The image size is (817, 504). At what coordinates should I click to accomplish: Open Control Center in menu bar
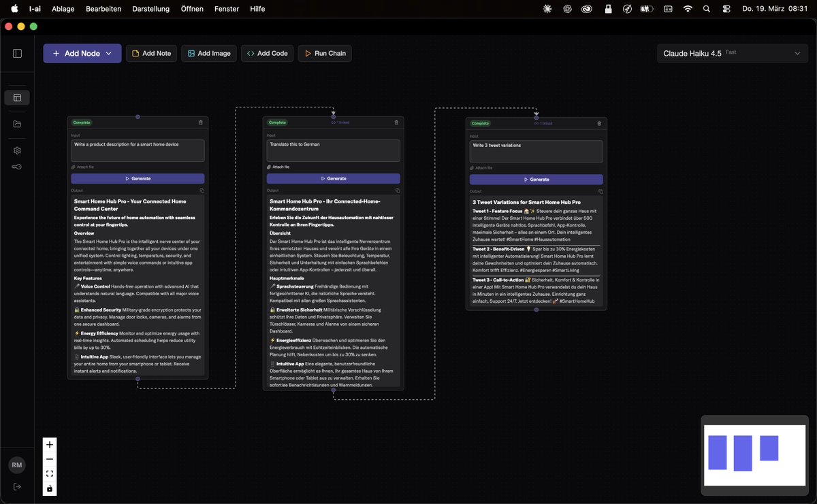(x=726, y=9)
